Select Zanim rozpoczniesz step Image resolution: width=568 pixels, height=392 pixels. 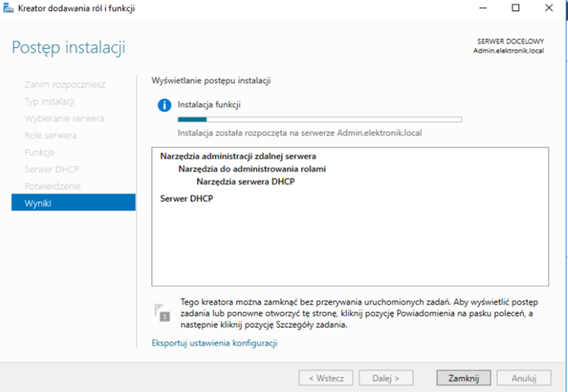pos(65,85)
